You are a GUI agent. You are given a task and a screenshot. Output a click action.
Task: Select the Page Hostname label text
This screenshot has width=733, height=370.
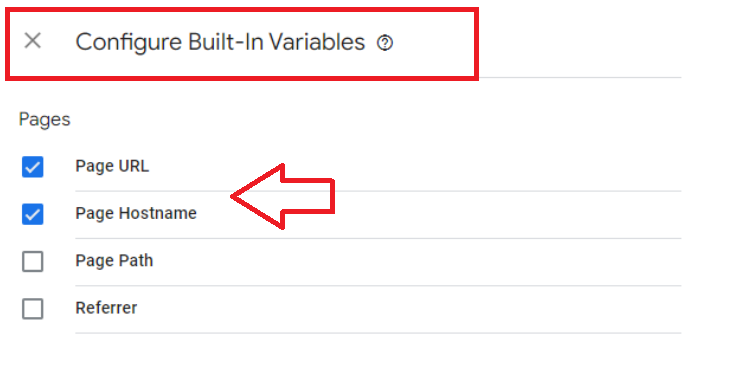pyautogui.click(x=136, y=213)
